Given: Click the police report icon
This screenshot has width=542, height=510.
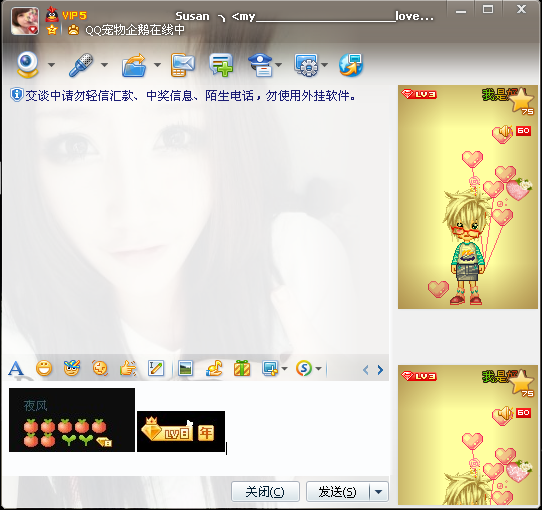Looking at the screenshot, I should (x=261, y=65).
